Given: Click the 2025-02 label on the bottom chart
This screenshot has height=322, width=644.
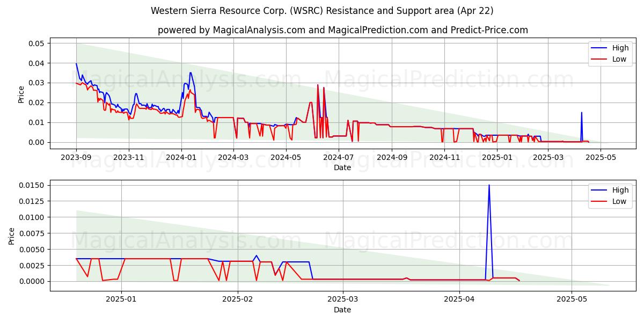Looking at the screenshot, I should coord(237,299).
